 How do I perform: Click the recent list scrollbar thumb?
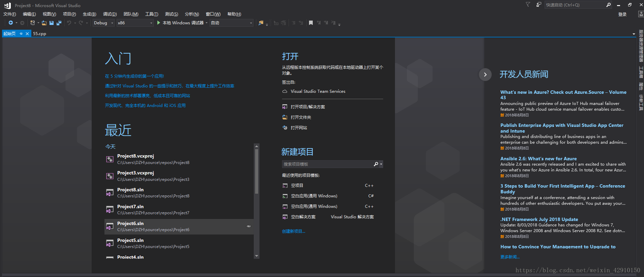[x=256, y=171]
